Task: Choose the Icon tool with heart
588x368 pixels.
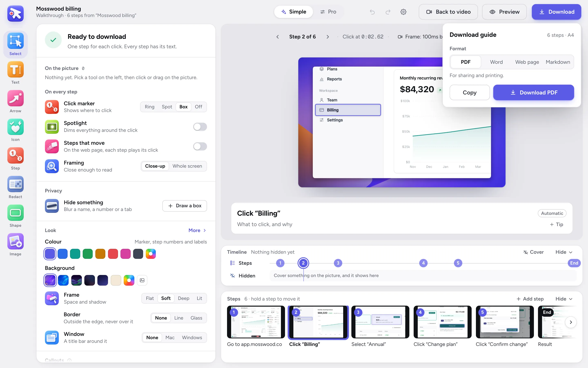Action: click(15, 130)
